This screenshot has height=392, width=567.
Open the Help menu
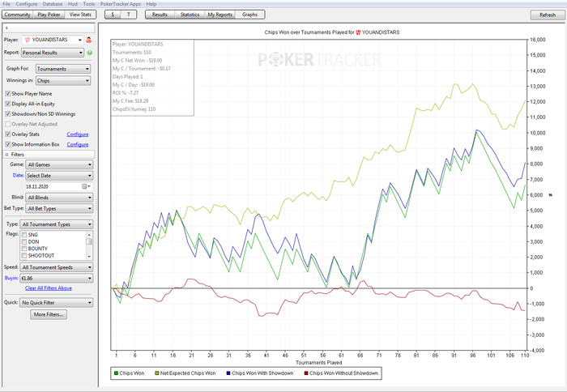coord(151,4)
